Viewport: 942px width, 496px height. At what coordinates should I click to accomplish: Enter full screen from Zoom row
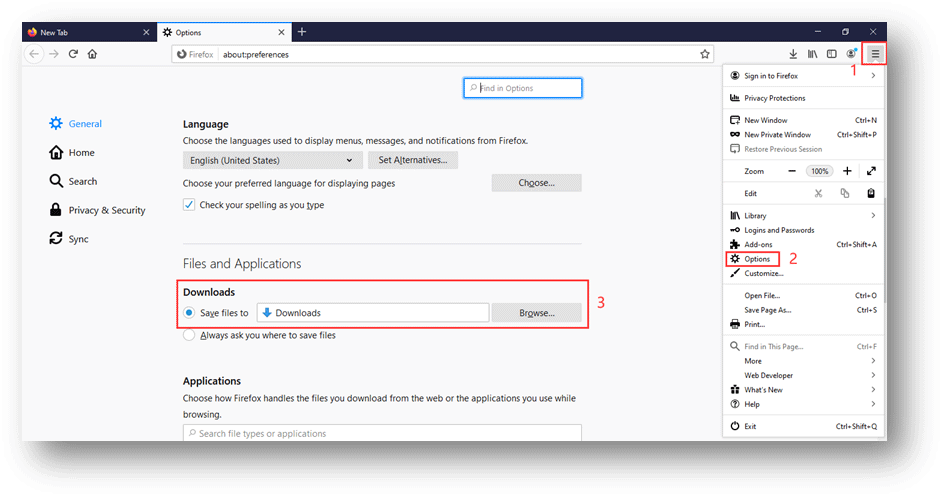coord(871,171)
